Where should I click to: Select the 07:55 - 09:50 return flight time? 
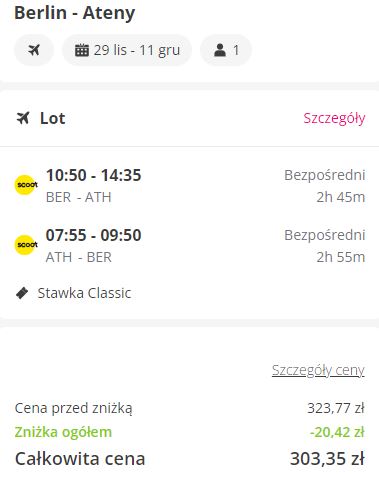click(x=94, y=235)
